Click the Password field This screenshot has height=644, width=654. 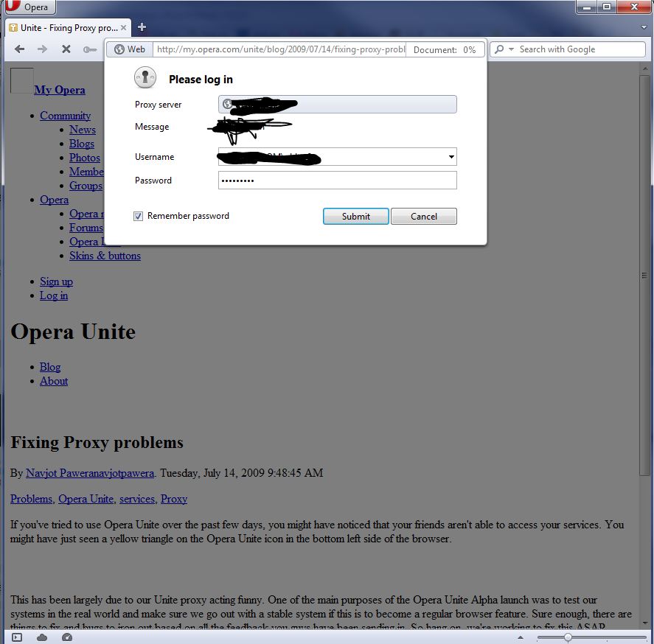(338, 180)
